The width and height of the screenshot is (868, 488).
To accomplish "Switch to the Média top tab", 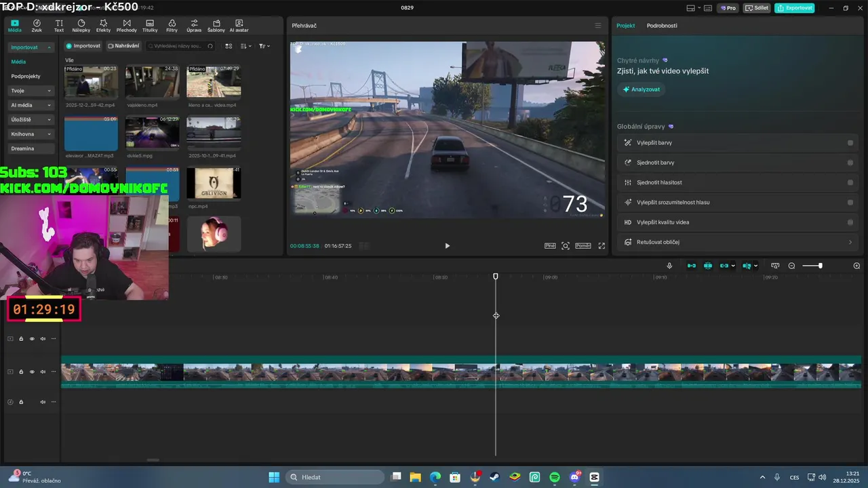I will [x=14, y=26].
